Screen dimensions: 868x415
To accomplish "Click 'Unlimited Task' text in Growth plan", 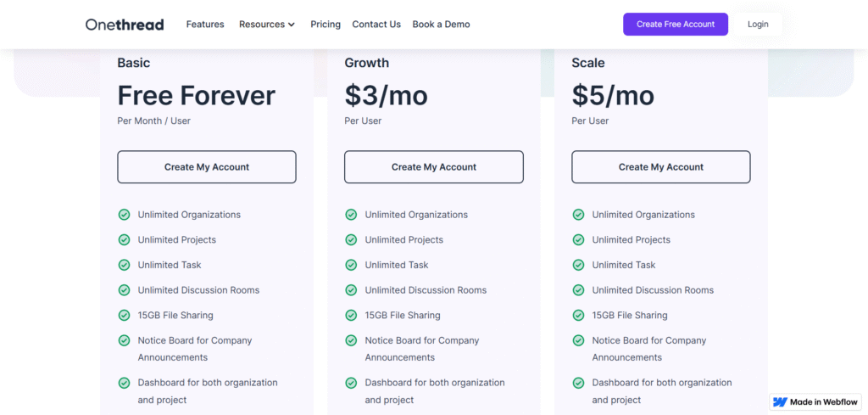I will click(397, 265).
